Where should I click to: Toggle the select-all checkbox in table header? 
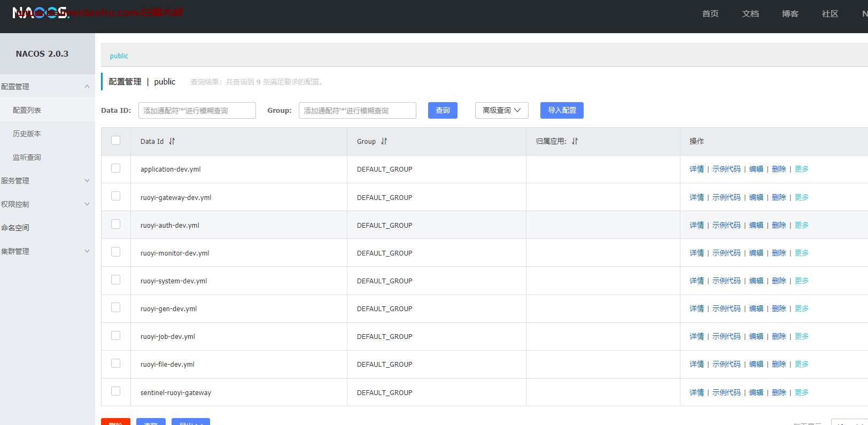tap(115, 140)
